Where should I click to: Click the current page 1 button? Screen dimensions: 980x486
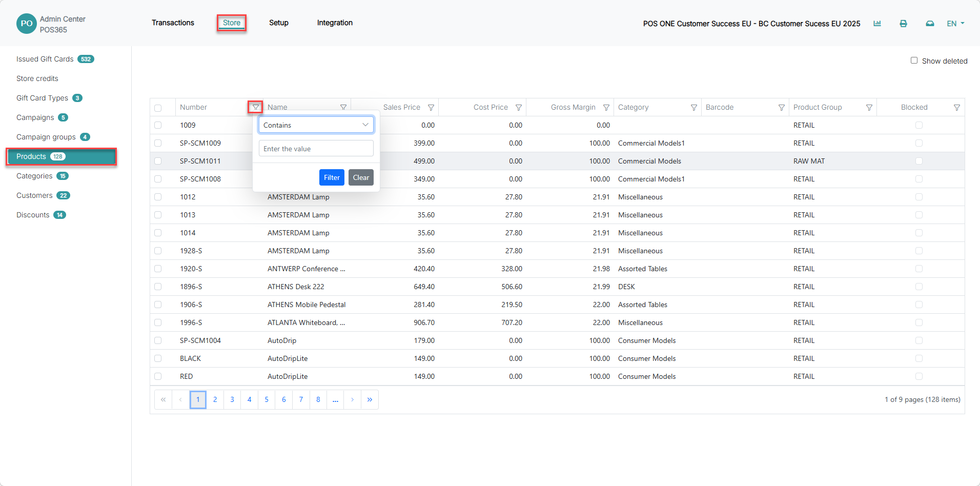pos(198,399)
